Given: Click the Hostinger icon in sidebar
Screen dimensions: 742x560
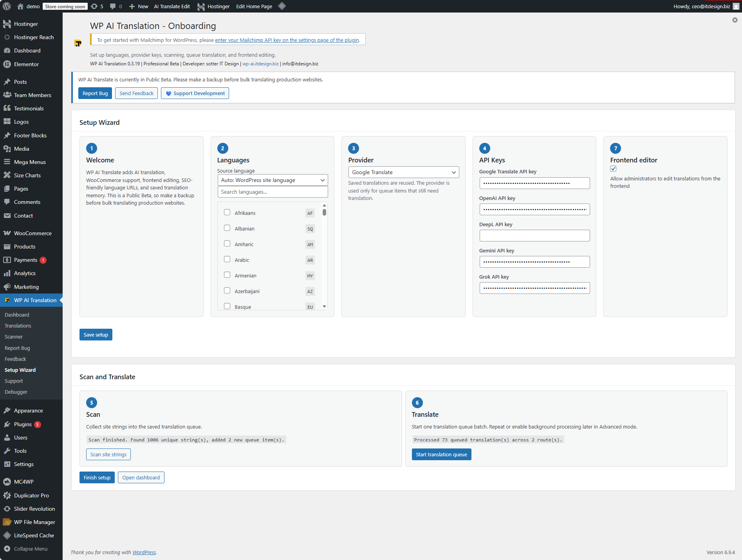Looking at the screenshot, I should point(7,24).
